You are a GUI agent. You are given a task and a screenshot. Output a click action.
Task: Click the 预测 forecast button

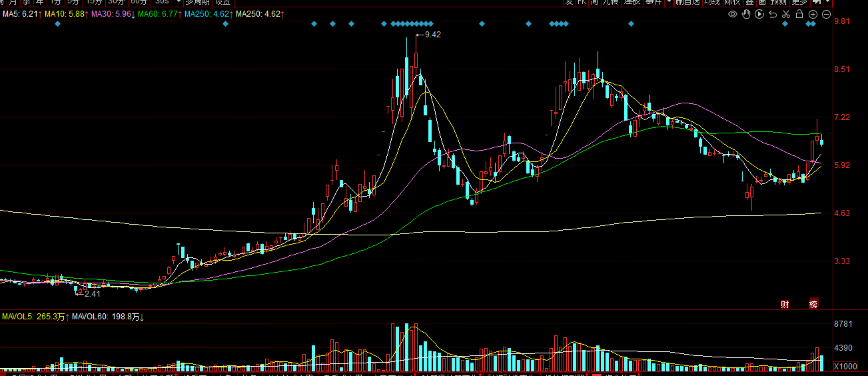tap(779, 3)
